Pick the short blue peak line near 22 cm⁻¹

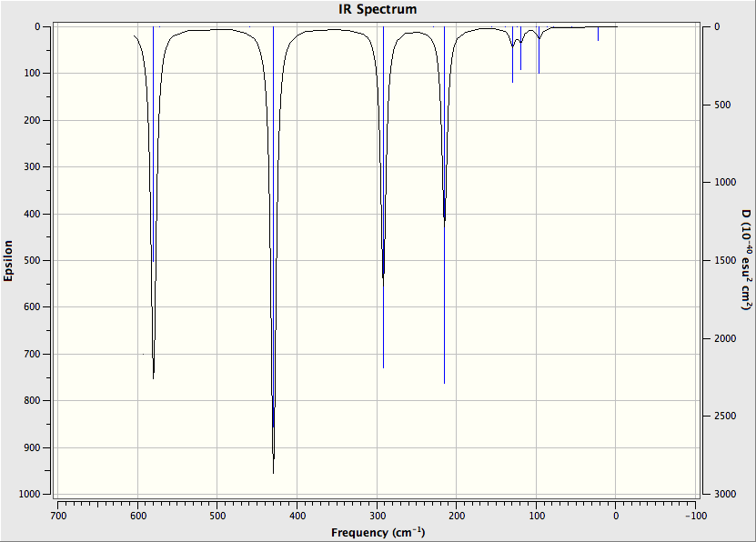pyautogui.click(x=599, y=34)
